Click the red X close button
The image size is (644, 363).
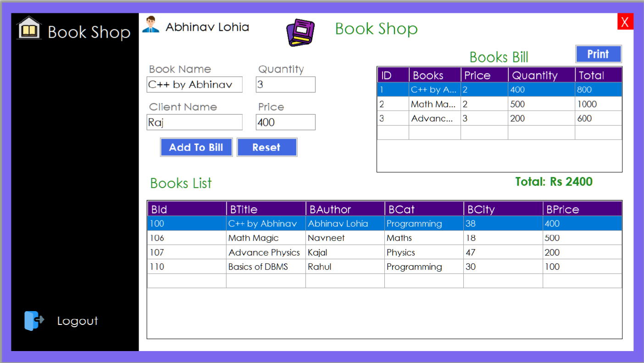click(625, 21)
